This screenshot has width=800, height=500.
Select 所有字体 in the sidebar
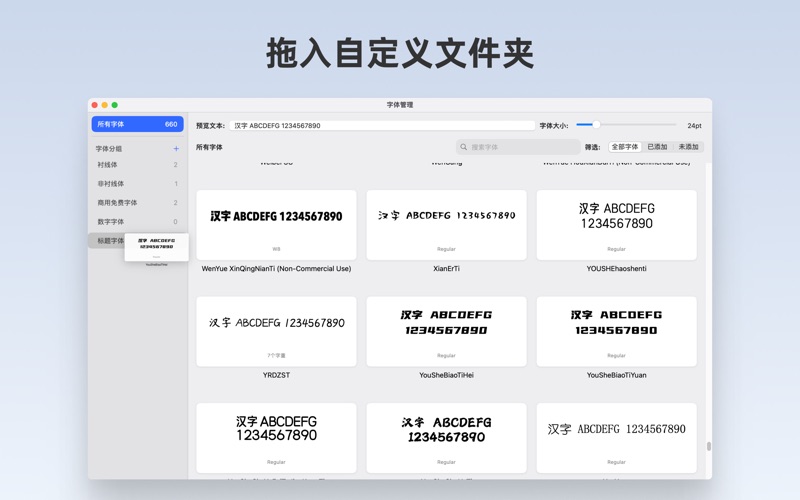[137, 125]
